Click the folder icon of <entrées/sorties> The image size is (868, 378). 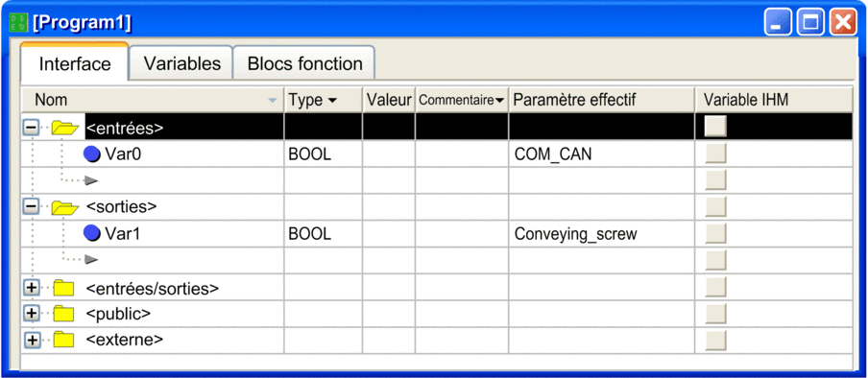pos(63,288)
